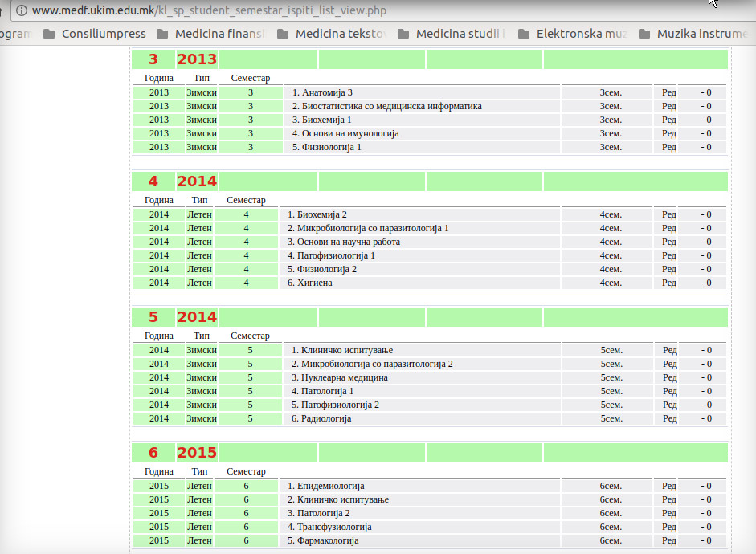The height and width of the screenshot is (554, 756).
Task: Click "Ред" in the Патологија 2 row
Action: point(668,513)
